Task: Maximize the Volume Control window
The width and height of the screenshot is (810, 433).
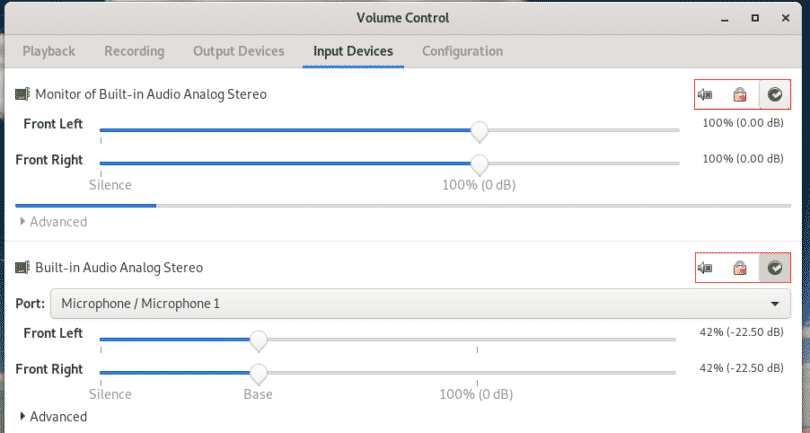Action: pyautogui.click(x=755, y=18)
